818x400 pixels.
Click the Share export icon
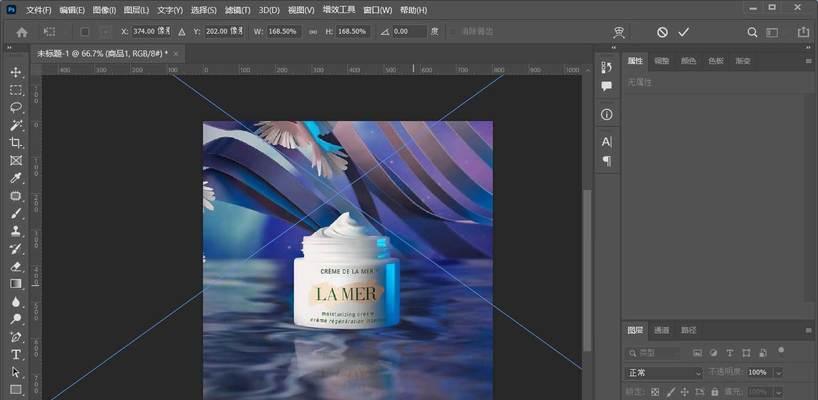803,32
